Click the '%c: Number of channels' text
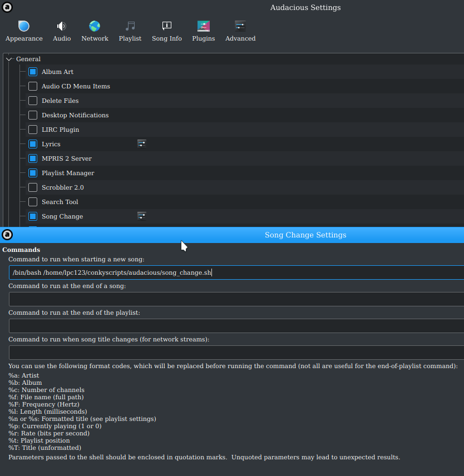The height and width of the screenshot is (476, 464). tap(46, 390)
